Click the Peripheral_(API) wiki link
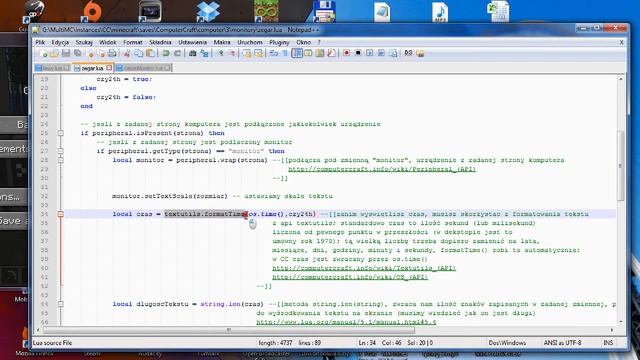Image resolution: width=640 pixels, height=360 pixels. tap(382, 169)
